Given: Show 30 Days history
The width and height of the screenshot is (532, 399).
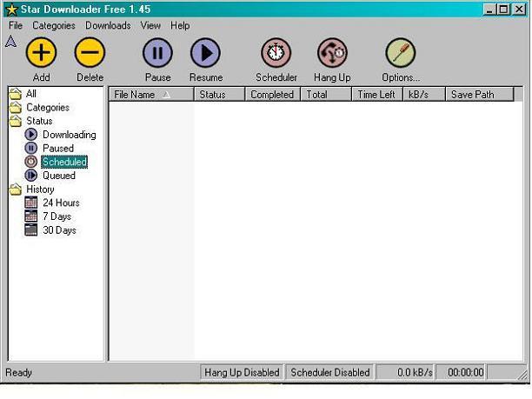Looking at the screenshot, I should [x=59, y=230].
